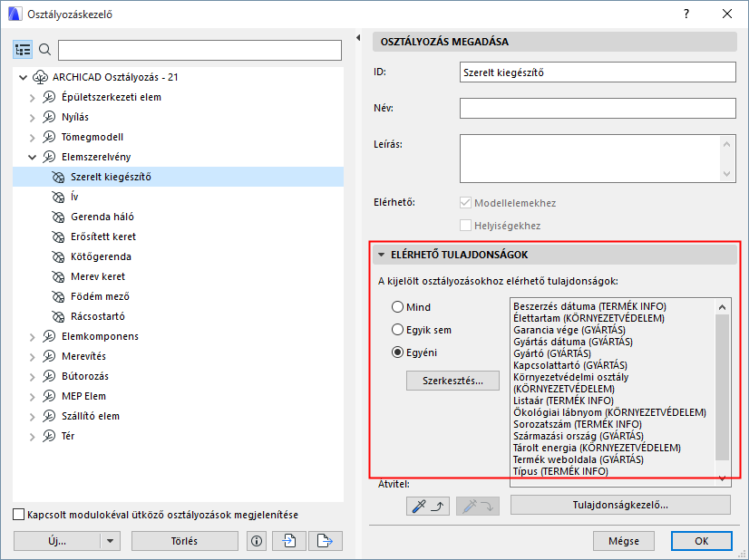Toggle the tree view icon above classification list

click(23, 50)
